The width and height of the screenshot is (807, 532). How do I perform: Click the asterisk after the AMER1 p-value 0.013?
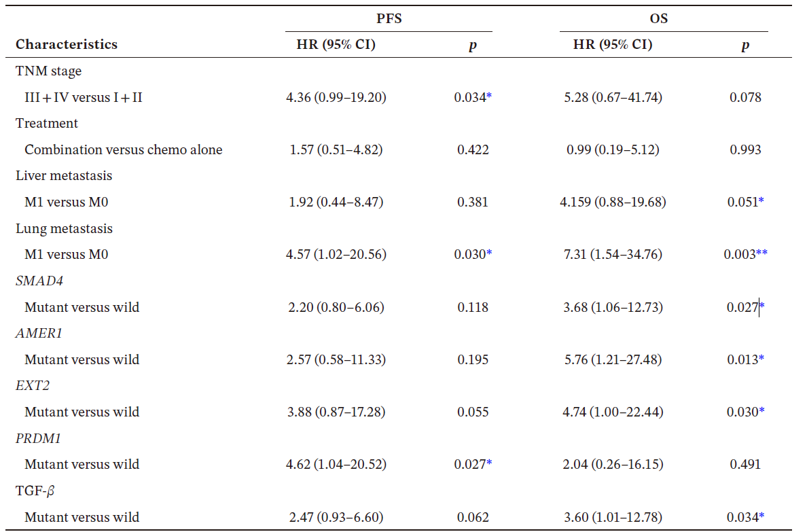[x=762, y=359]
